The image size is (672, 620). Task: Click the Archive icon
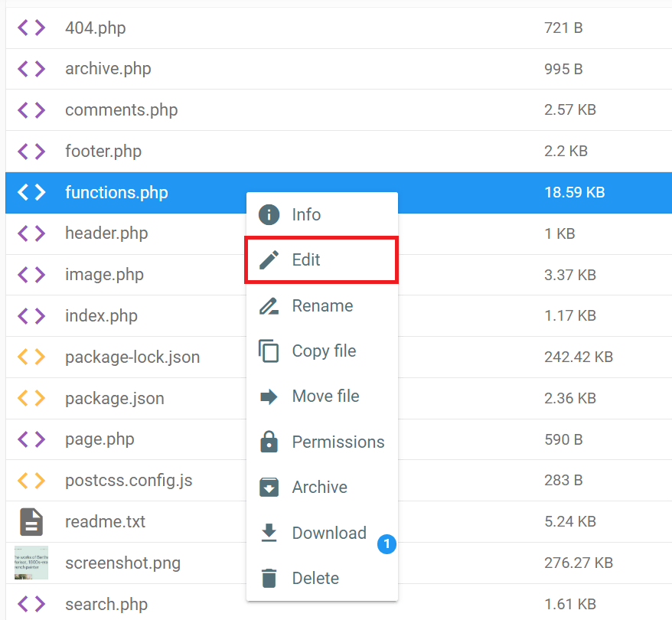[269, 487]
